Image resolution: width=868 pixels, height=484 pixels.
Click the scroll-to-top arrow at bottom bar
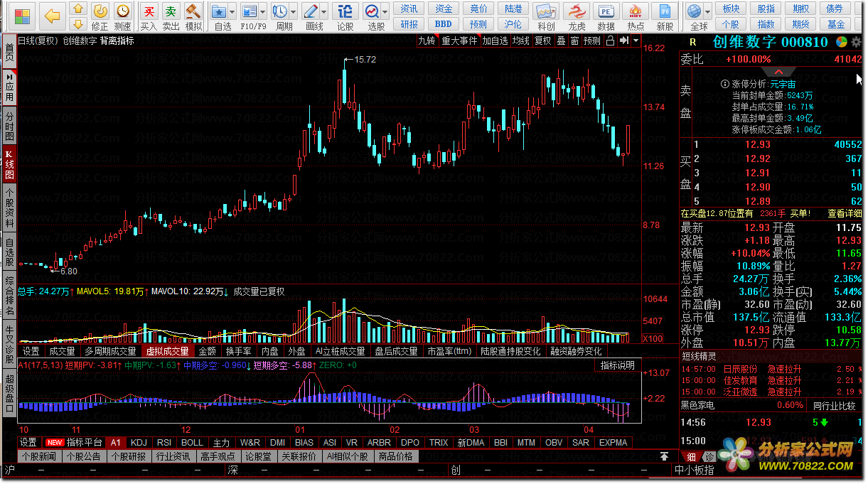664,456
